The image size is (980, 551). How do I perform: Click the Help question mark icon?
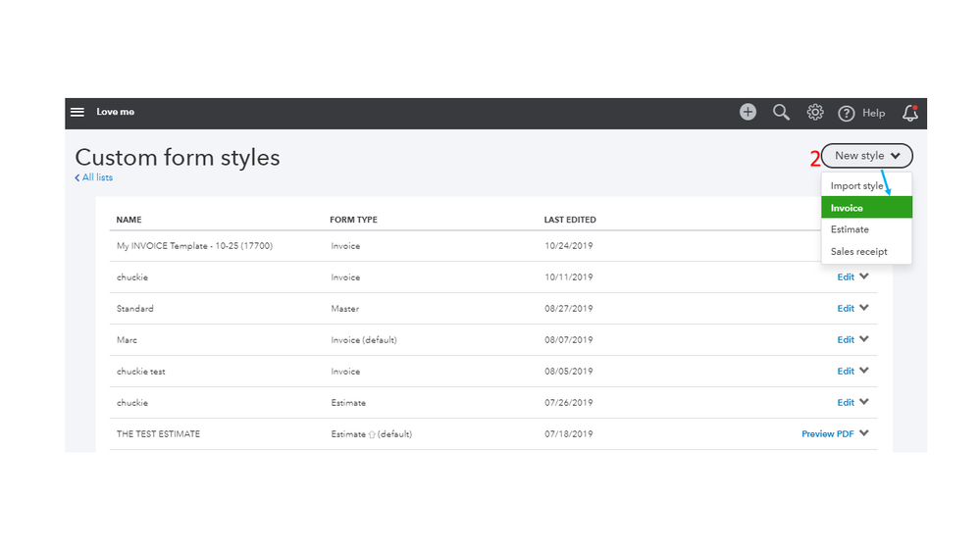point(847,114)
